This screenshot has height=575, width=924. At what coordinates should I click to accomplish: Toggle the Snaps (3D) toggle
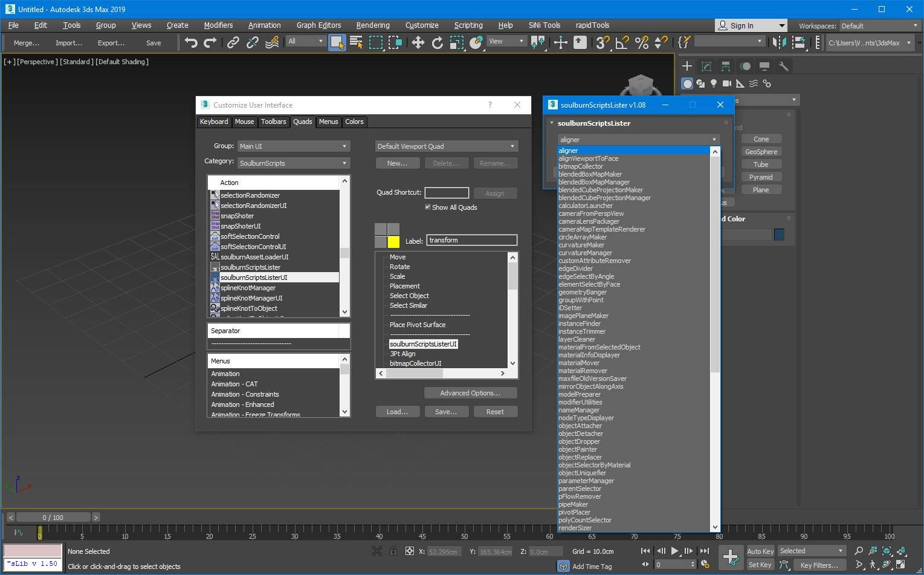coord(603,42)
